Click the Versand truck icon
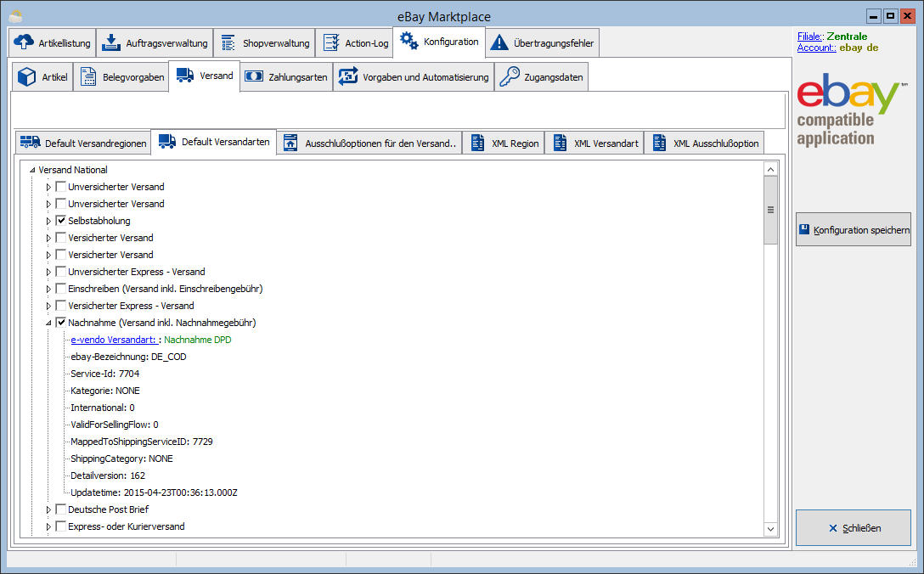This screenshot has height=574, width=924. (x=185, y=75)
